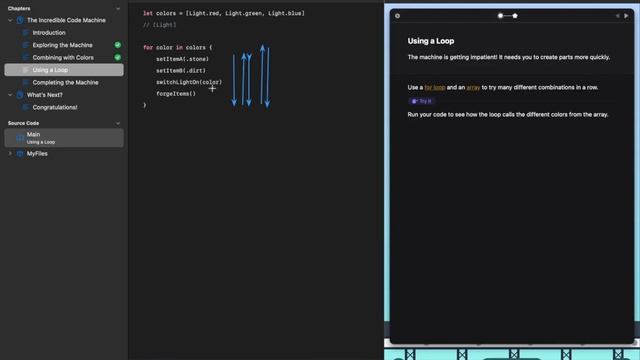Screen dimensions: 640x360
Task: Click the Completing the Machine page icon
Action: pyautogui.click(x=25, y=82)
